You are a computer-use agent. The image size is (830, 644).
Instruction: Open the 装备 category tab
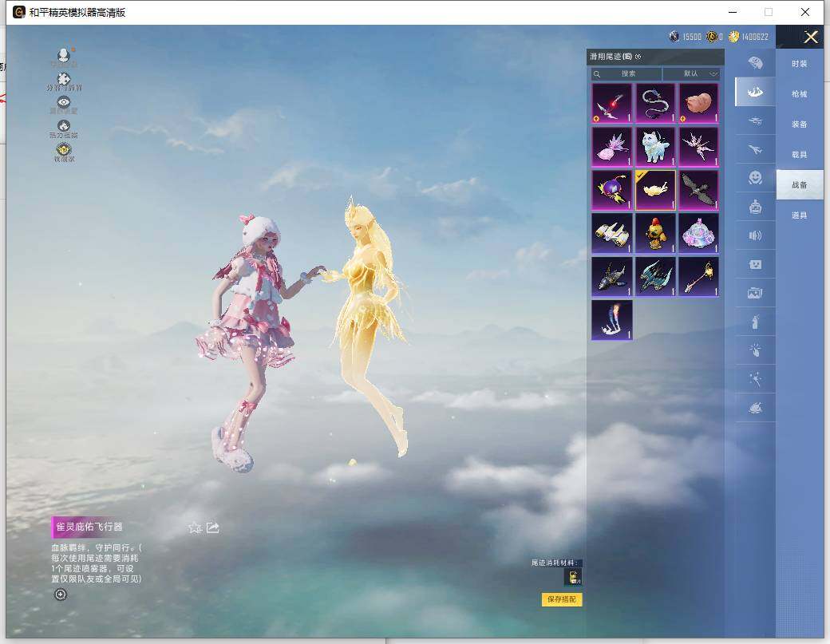(800, 124)
